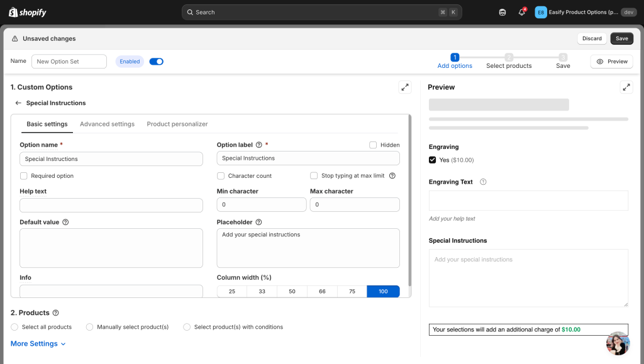Open the Product personalizer tab
Screen dimensions: 644x364
tap(177, 124)
